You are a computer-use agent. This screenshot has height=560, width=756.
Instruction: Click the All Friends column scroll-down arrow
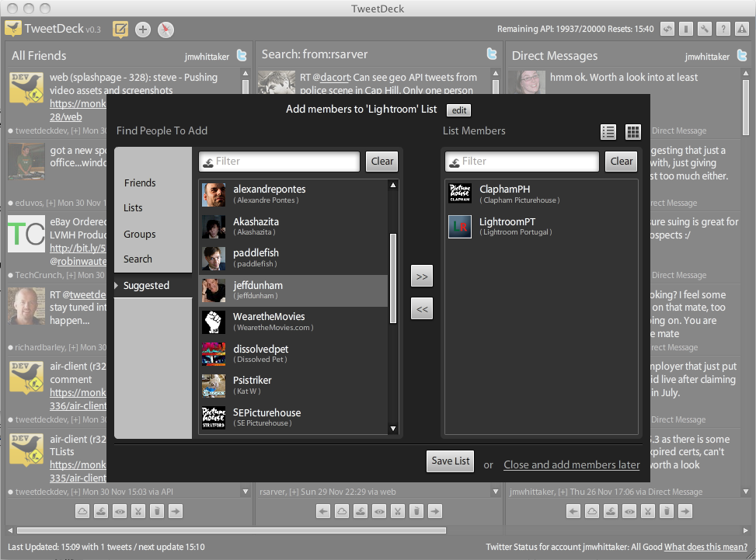tap(246, 492)
